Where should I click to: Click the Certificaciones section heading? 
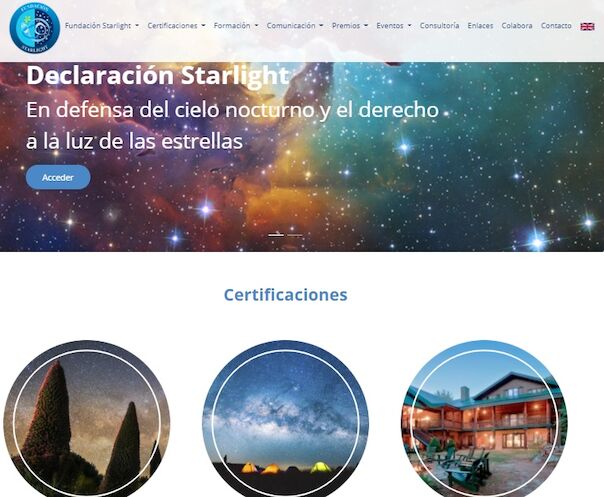[285, 295]
